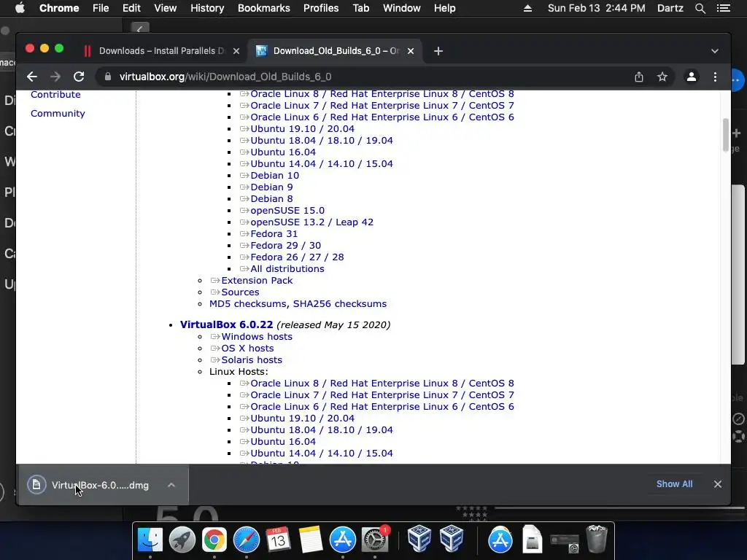Viewport: 747px width, 560px height.
Task: Open the Community sidebar link
Action: 58,113
